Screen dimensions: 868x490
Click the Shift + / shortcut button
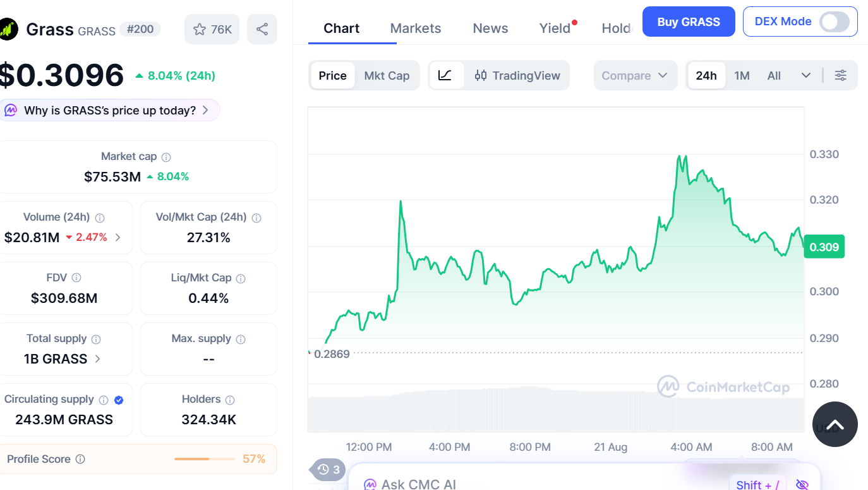[x=757, y=485]
